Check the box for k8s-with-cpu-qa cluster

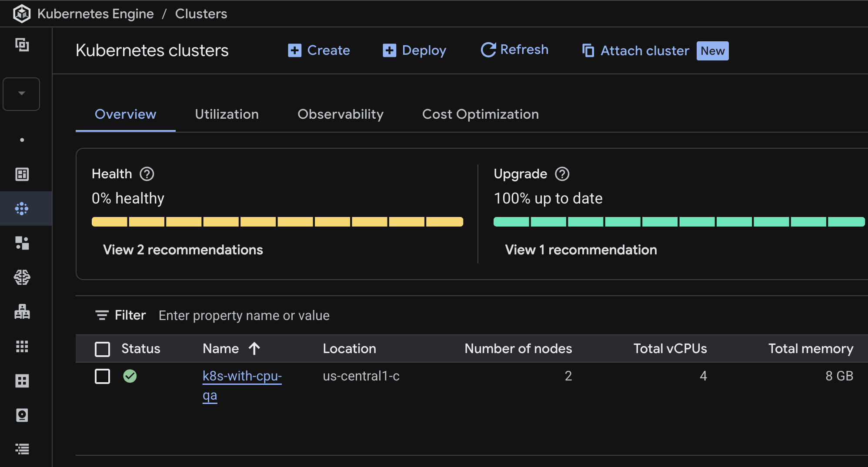103,376
